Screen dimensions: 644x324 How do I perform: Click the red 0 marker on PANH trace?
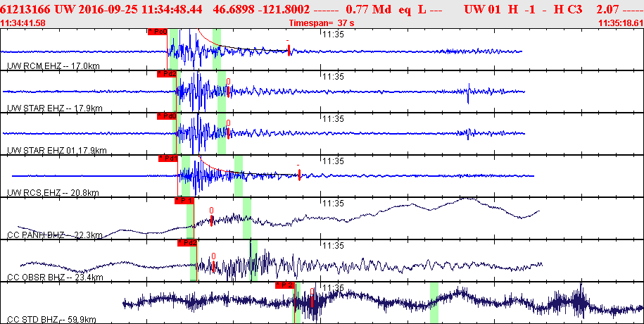pyautogui.click(x=212, y=220)
